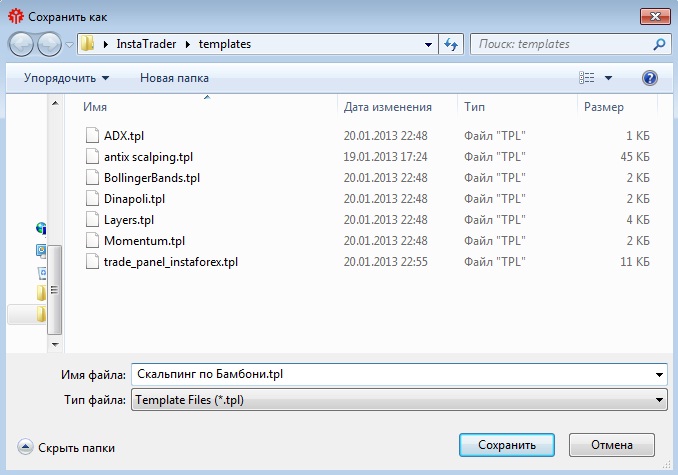678x475 pixels.
Task: Select the antix scalping.tpl file
Action: pos(148,157)
